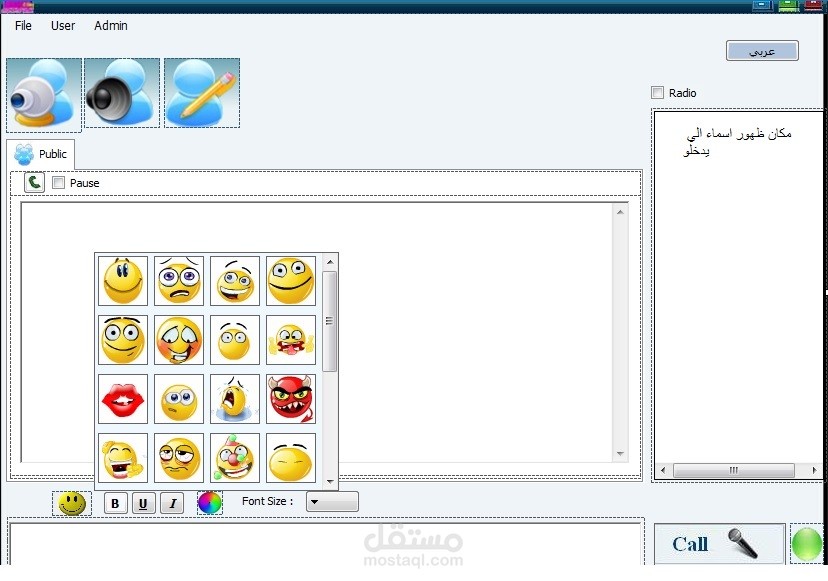
Task: Insert the red lips kiss emoticon
Action: click(123, 399)
